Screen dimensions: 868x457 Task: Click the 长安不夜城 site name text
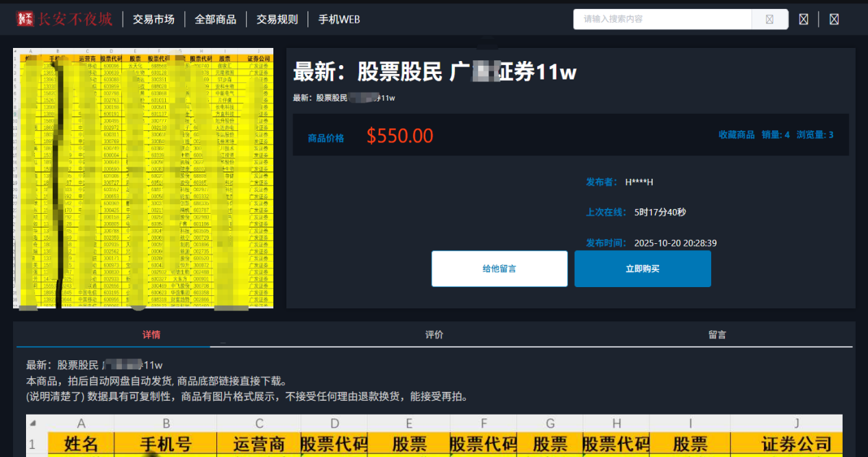click(x=75, y=19)
